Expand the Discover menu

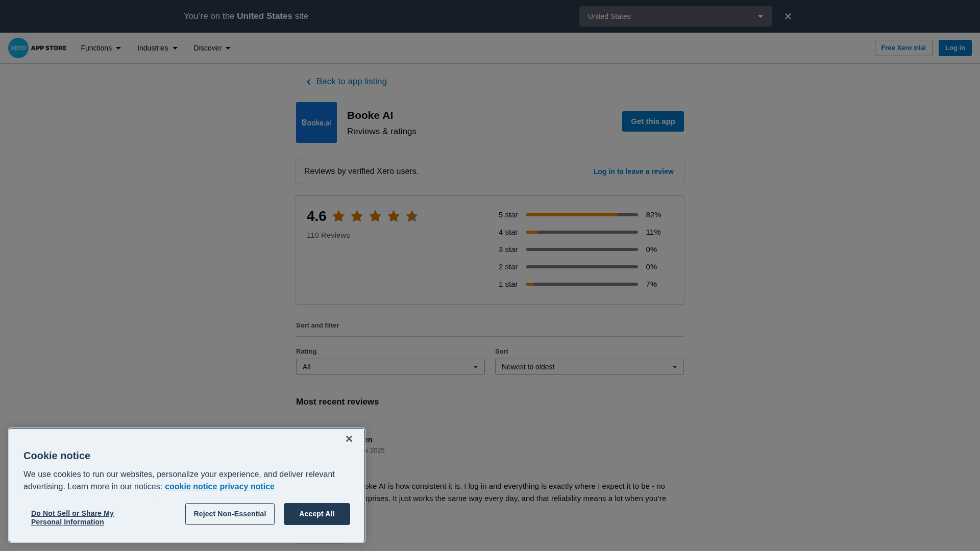pos(212,48)
